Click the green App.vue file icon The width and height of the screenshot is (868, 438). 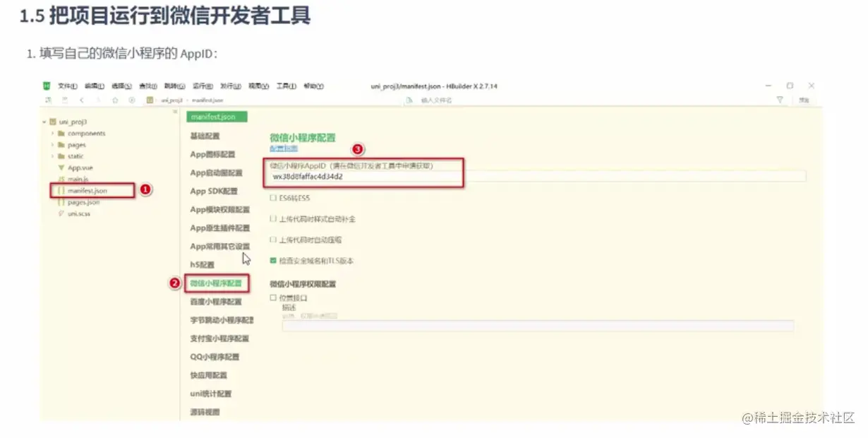(x=61, y=167)
